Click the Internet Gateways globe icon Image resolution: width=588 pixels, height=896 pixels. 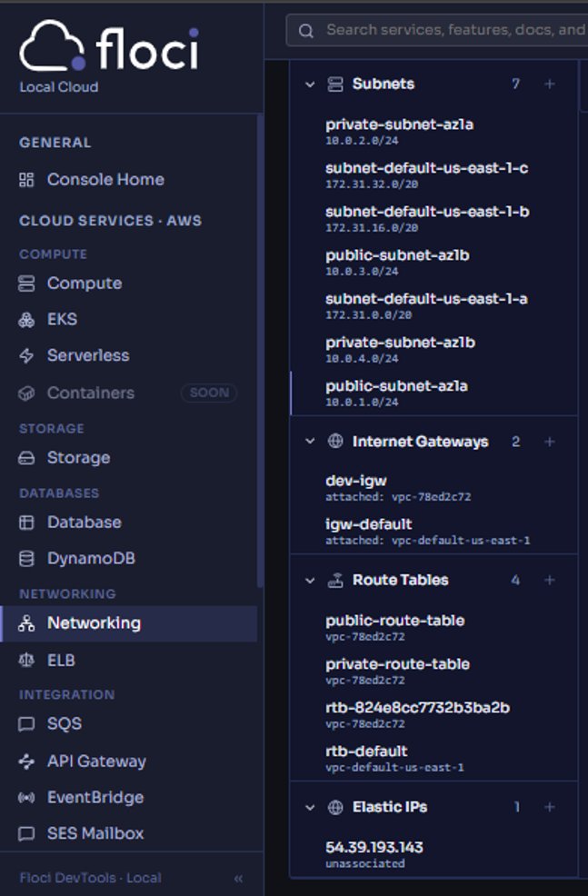click(334, 441)
